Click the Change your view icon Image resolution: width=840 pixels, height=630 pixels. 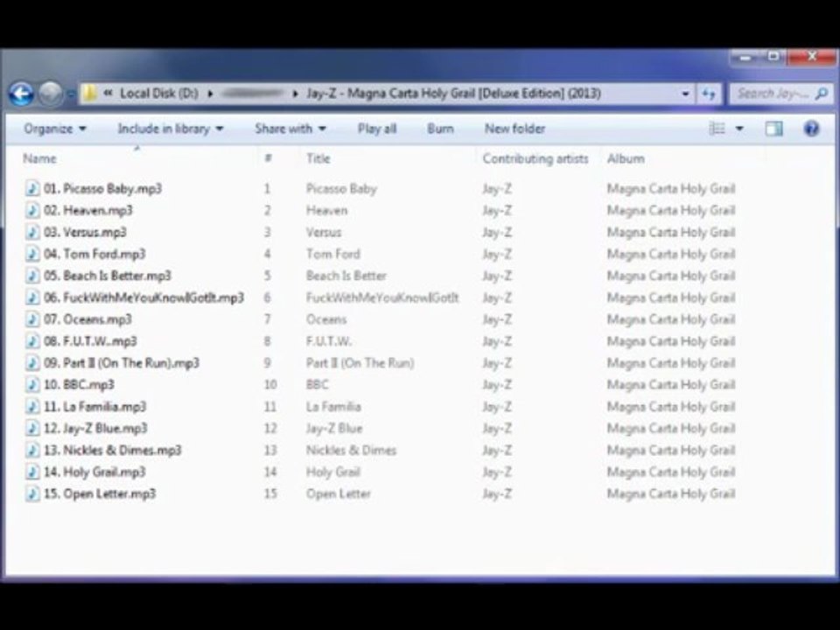[717, 129]
